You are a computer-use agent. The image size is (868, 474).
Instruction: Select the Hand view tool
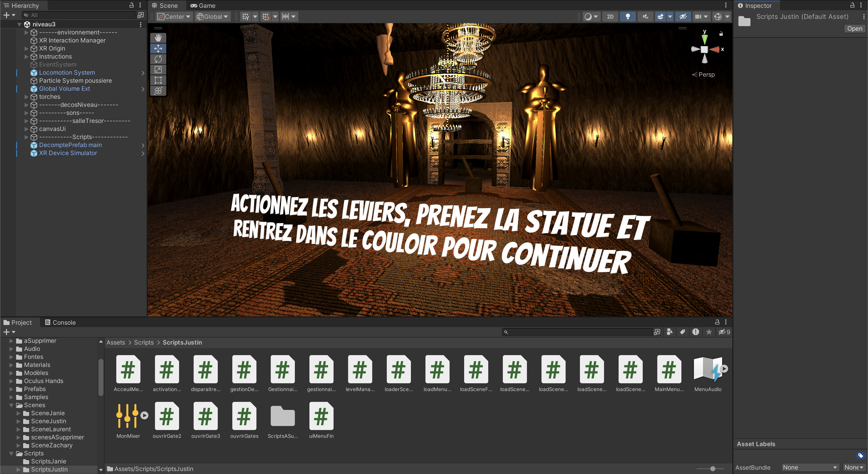[x=158, y=38]
